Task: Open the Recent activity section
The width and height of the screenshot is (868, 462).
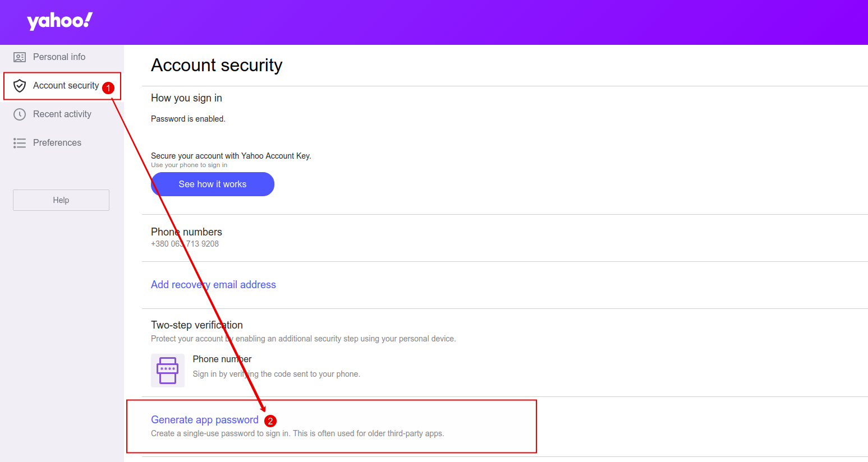Action: tap(63, 114)
